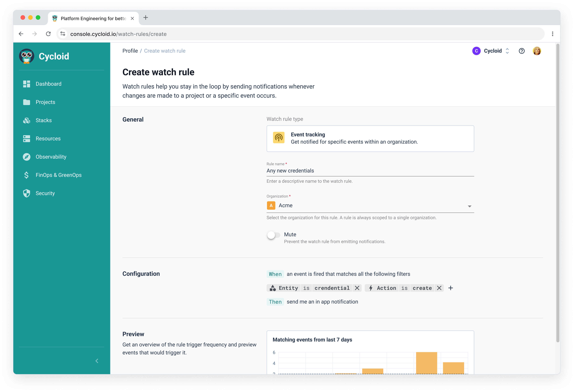Screen dimensions: 575x392
Task: Add a new filter with plus icon
Action: [x=451, y=288]
